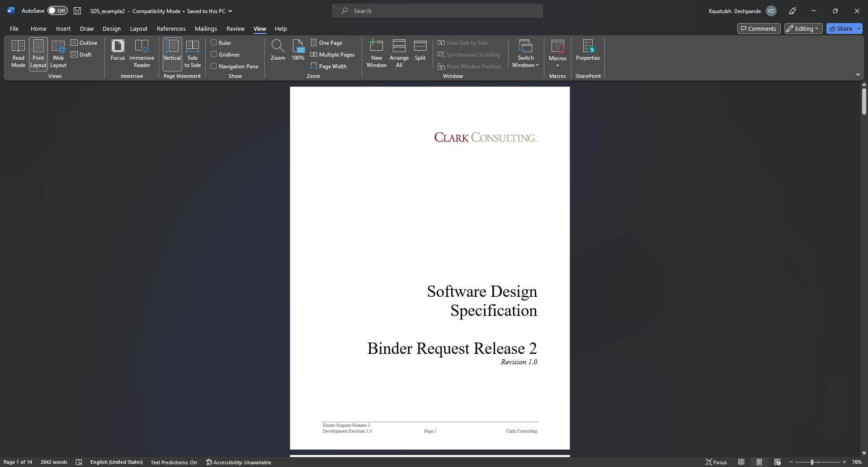Open the Help tab

click(x=281, y=29)
